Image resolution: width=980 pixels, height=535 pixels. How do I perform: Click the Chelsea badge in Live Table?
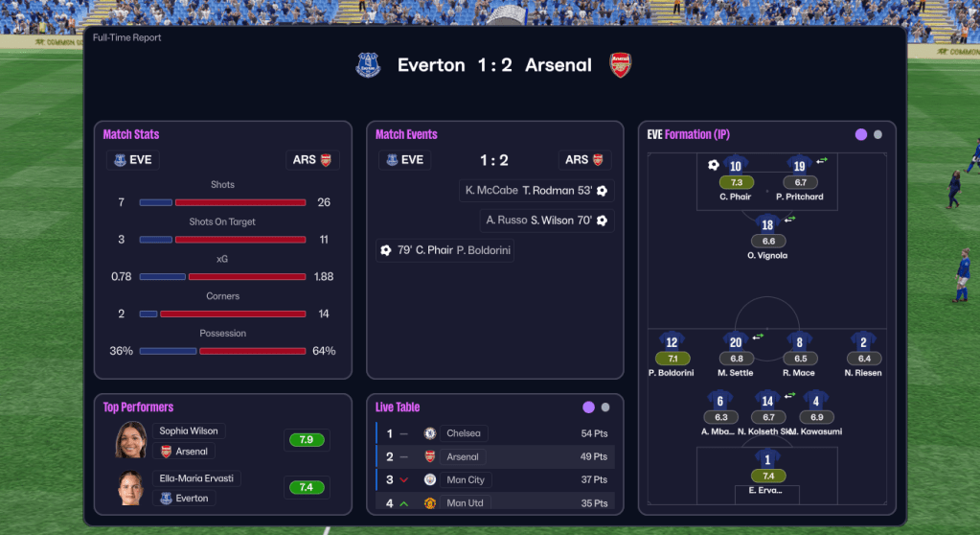click(x=430, y=433)
